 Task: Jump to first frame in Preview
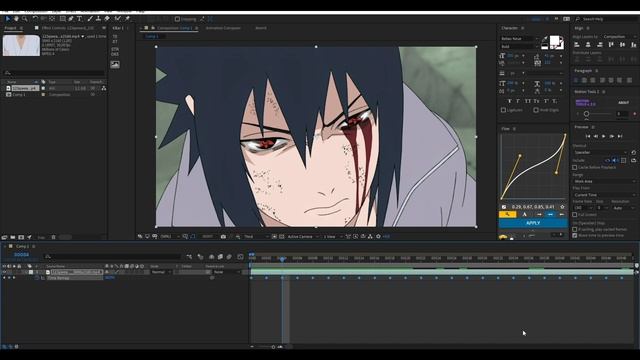pos(588,136)
